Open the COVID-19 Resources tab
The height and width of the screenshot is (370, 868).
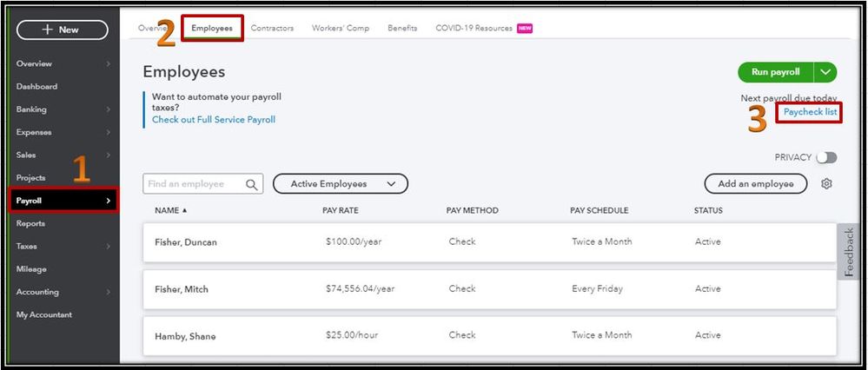(474, 28)
